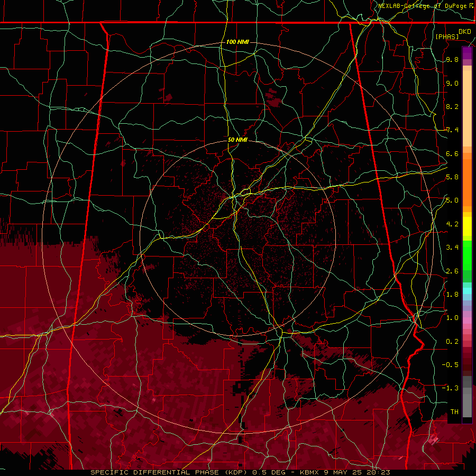Click the 1.0 scale value
476x476 pixels.
452,318
